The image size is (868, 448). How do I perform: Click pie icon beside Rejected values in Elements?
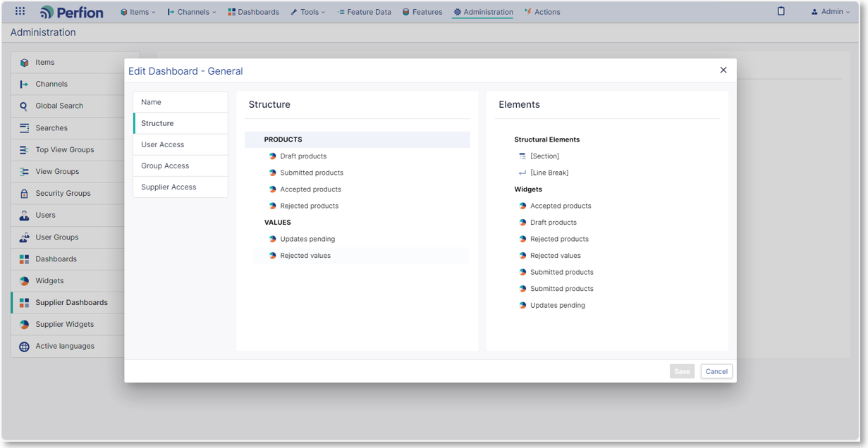522,256
